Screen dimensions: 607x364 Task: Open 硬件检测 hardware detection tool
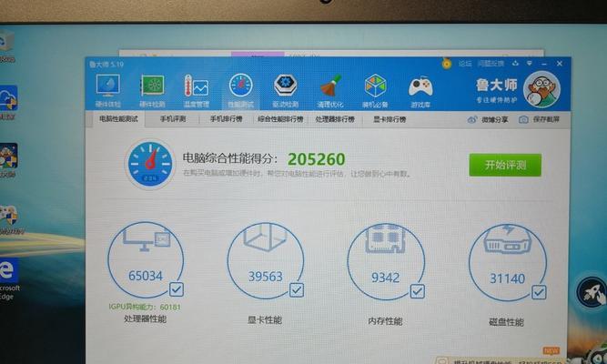(152, 91)
